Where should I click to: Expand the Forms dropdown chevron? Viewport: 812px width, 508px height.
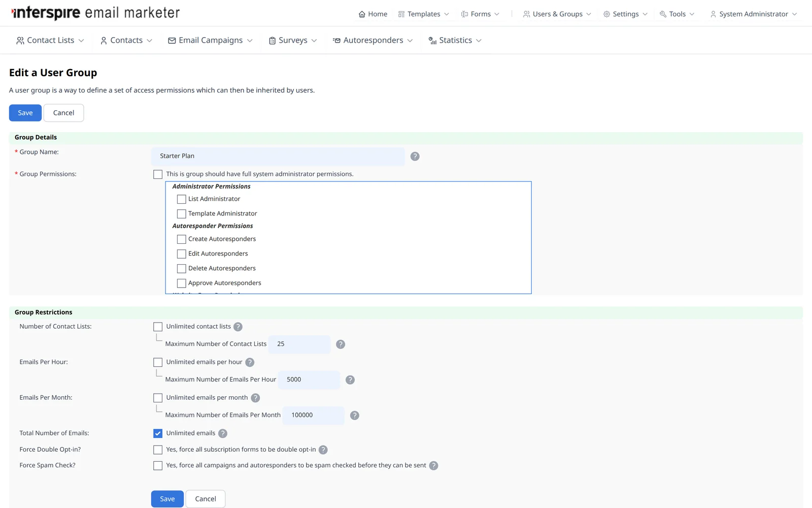[x=497, y=14]
